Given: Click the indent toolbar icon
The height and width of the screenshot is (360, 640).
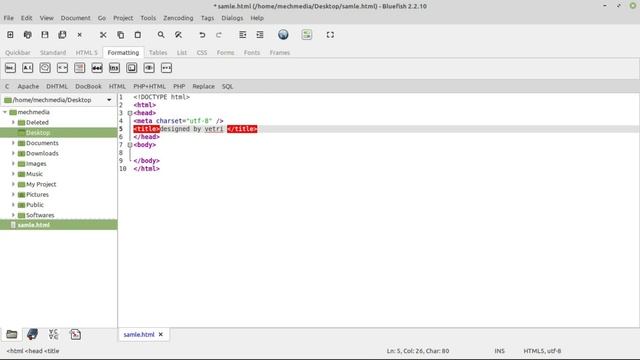Looking at the screenshot, I should (x=260, y=35).
